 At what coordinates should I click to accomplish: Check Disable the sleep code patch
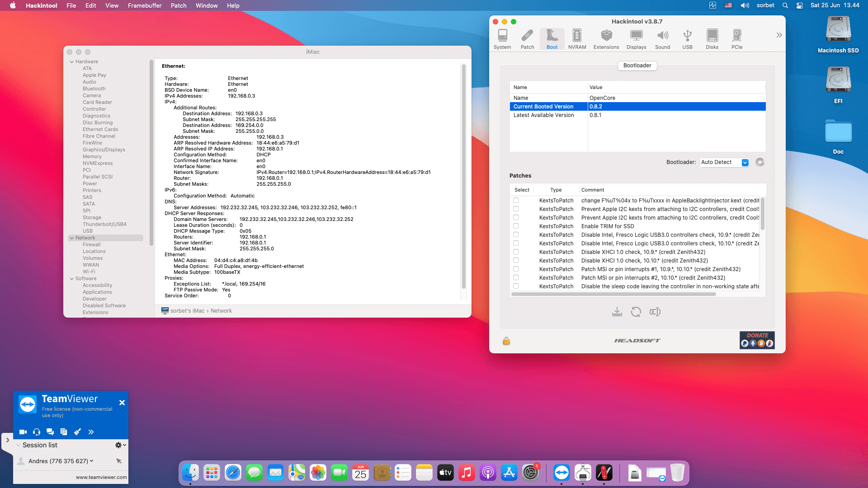pyautogui.click(x=516, y=286)
